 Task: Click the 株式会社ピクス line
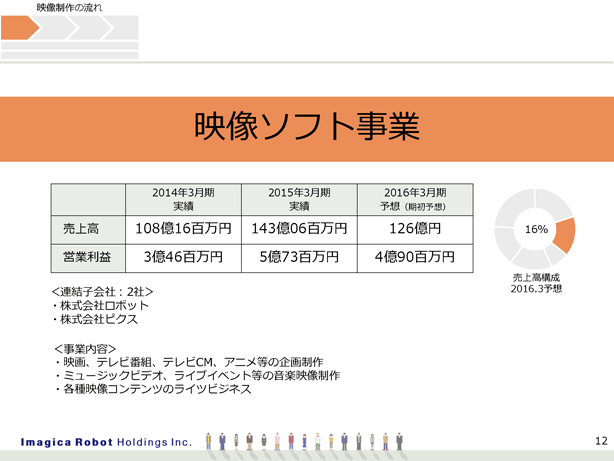pos(95,319)
